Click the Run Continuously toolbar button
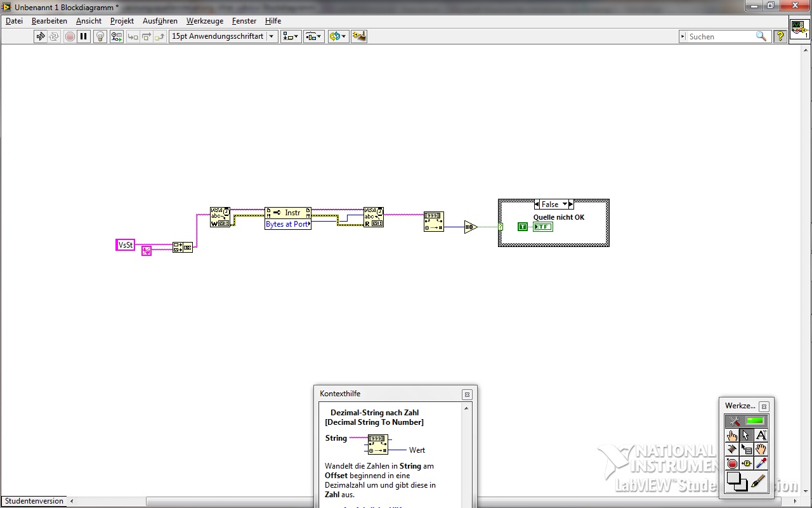 point(55,36)
